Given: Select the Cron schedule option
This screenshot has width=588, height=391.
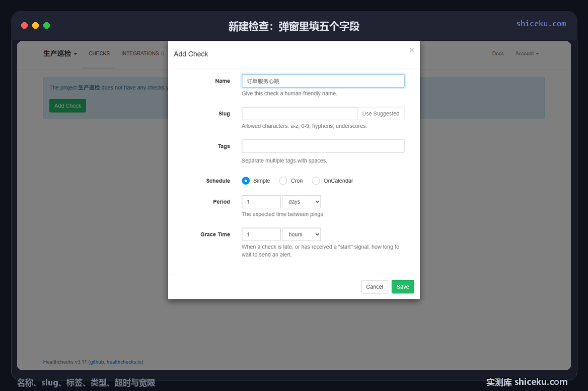Looking at the screenshot, I should 283,181.
